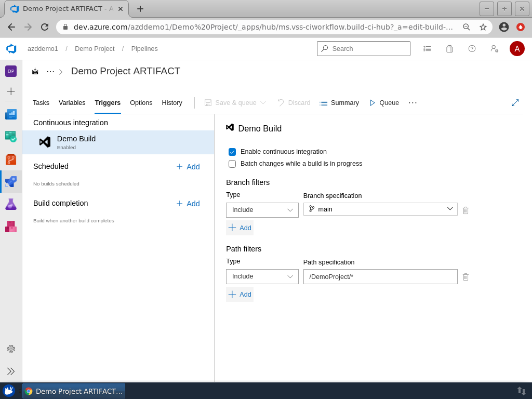Delete the main branch filter
Viewport: 532px width, 399px height.
466,210
